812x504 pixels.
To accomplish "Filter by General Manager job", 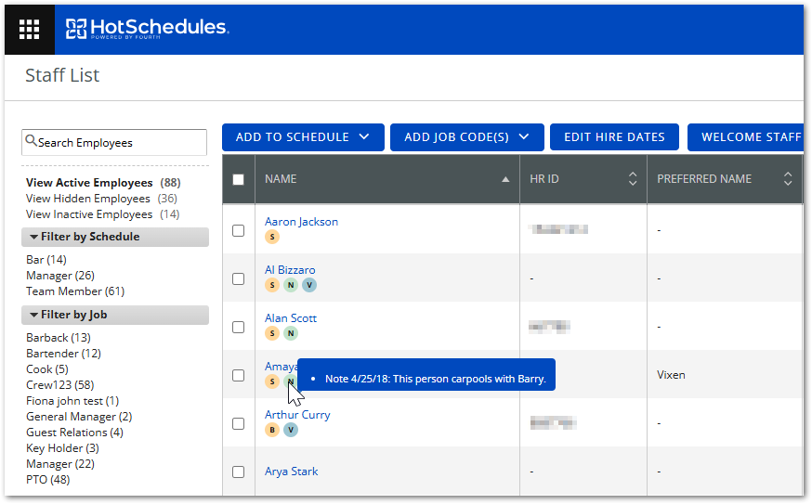I will click(79, 417).
